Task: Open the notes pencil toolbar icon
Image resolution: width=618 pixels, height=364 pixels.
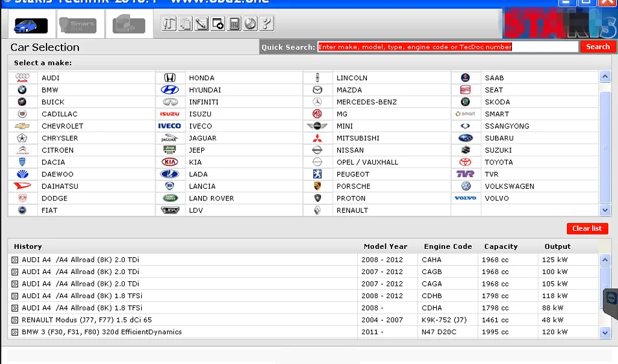Action: click(201, 24)
